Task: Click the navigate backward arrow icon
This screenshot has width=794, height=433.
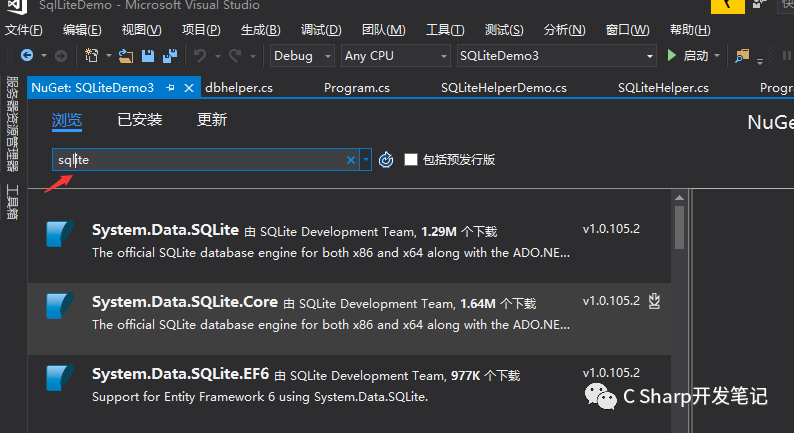Action: [x=26, y=56]
